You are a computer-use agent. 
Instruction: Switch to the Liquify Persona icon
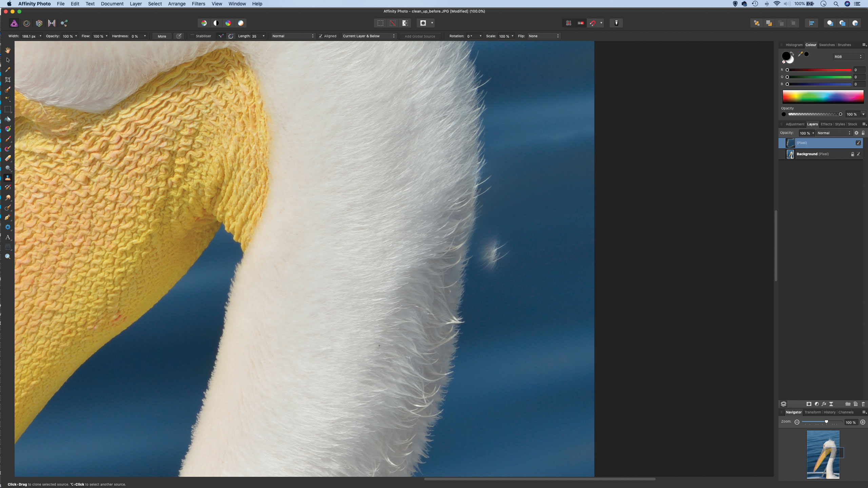pyautogui.click(x=26, y=23)
